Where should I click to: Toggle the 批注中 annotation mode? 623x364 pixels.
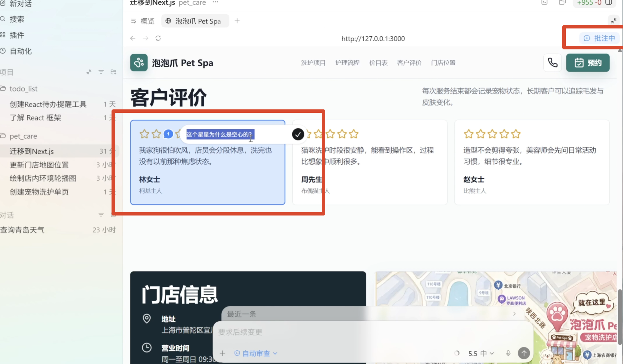[600, 38]
